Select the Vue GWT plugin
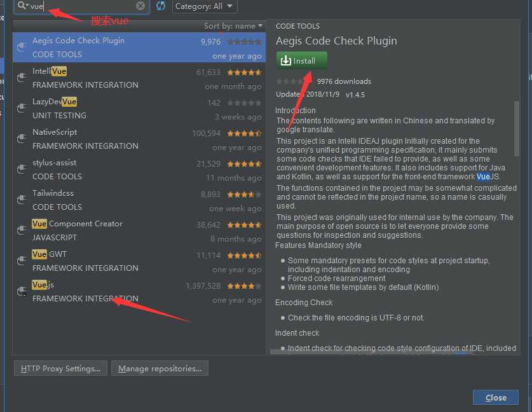 click(139, 261)
